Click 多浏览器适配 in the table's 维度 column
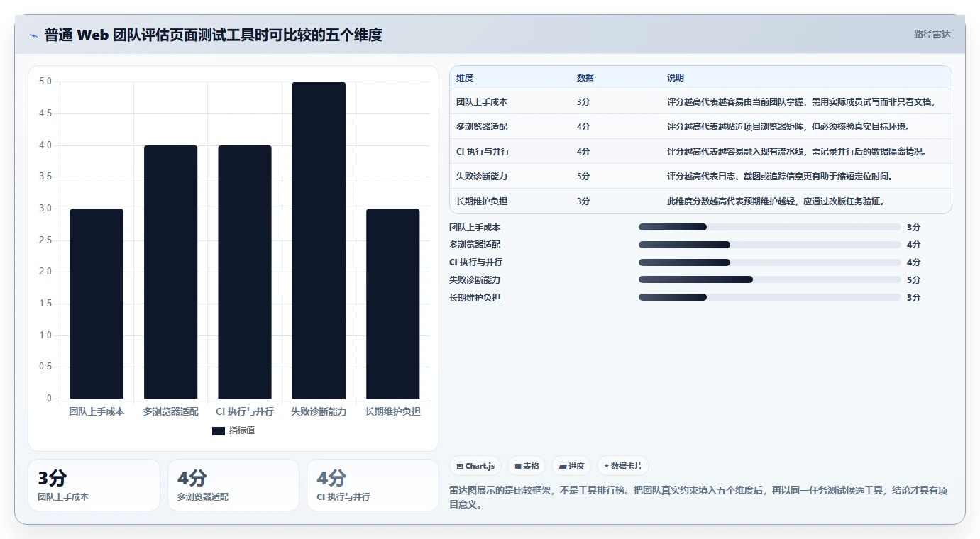980x539 pixels. point(482,127)
